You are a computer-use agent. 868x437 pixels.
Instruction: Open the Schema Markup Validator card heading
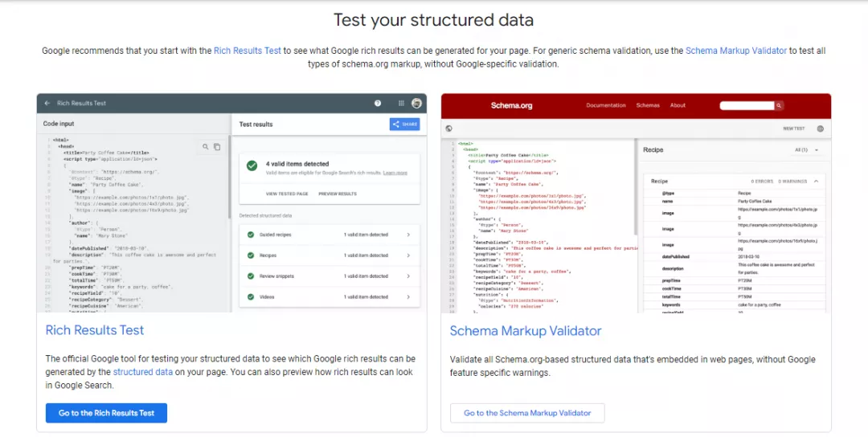pos(526,331)
